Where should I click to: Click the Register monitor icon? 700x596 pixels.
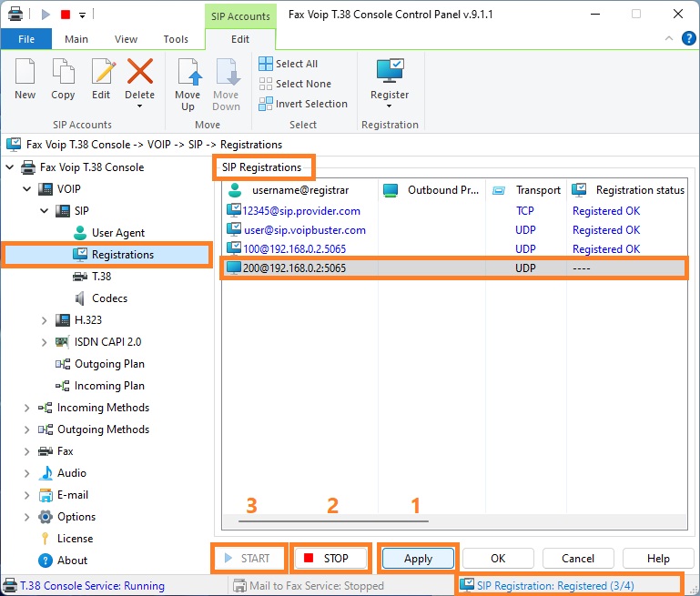tap(390, 70)
